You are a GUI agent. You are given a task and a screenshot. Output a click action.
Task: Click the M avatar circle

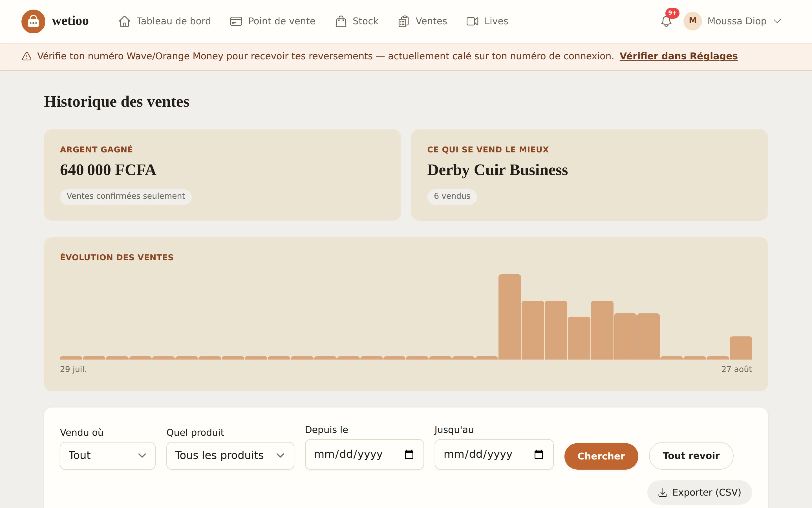point(692,21)
